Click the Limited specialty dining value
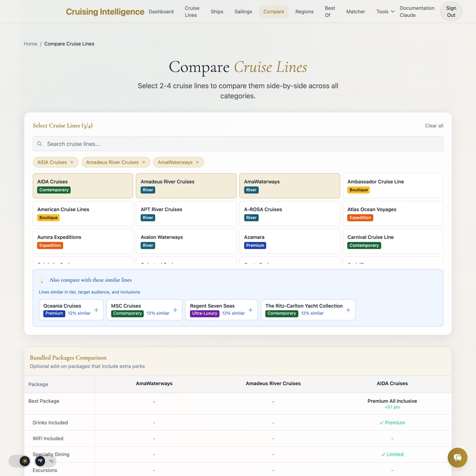Viewport: 476px width, 476px height. (392, 454)
